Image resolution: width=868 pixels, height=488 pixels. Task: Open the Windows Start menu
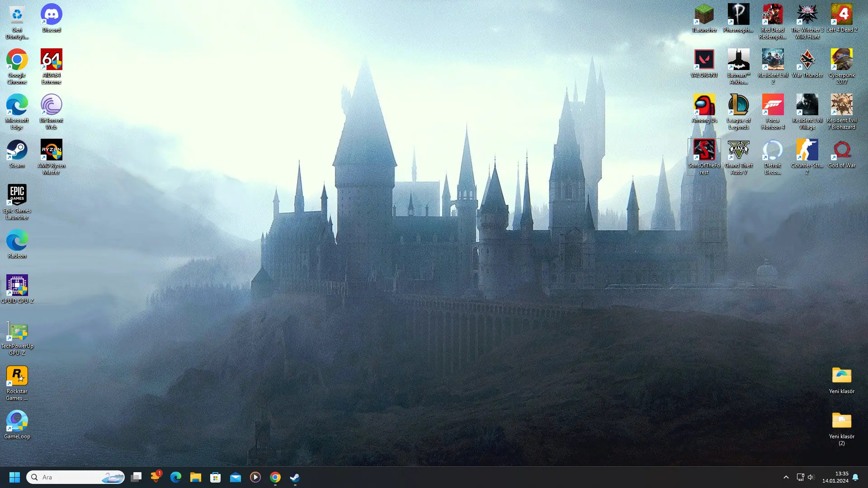(x=14, y=477)
